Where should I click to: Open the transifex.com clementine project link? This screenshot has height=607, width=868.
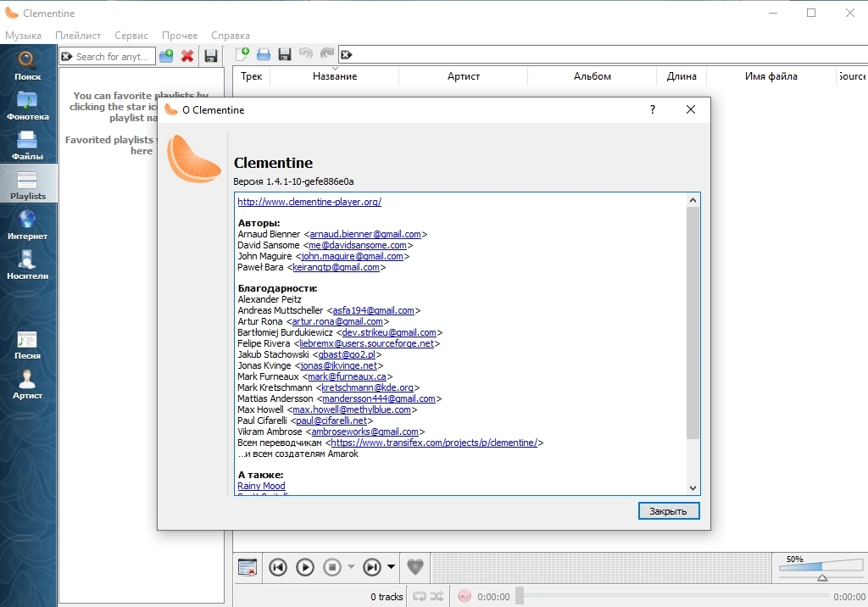coord(434,443)
